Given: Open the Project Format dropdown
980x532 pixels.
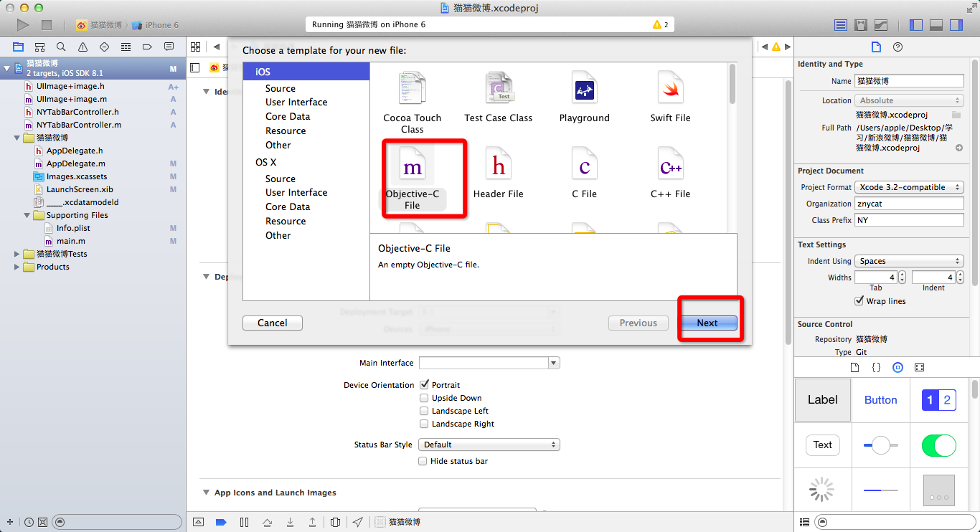Looking at the screenshot, I should point(909,187).
